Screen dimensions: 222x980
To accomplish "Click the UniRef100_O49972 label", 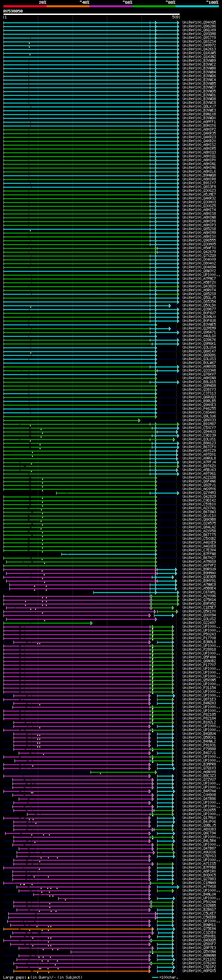I will click(x=199, y=45).
